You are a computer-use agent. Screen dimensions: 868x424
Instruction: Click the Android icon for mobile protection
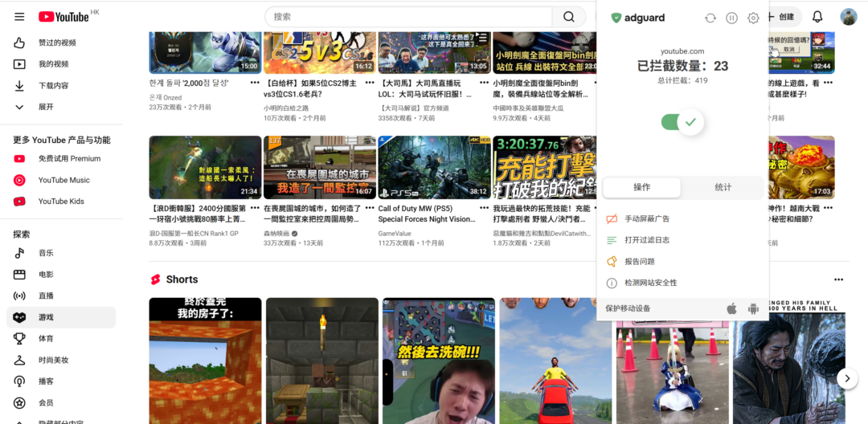pos(753,308)
